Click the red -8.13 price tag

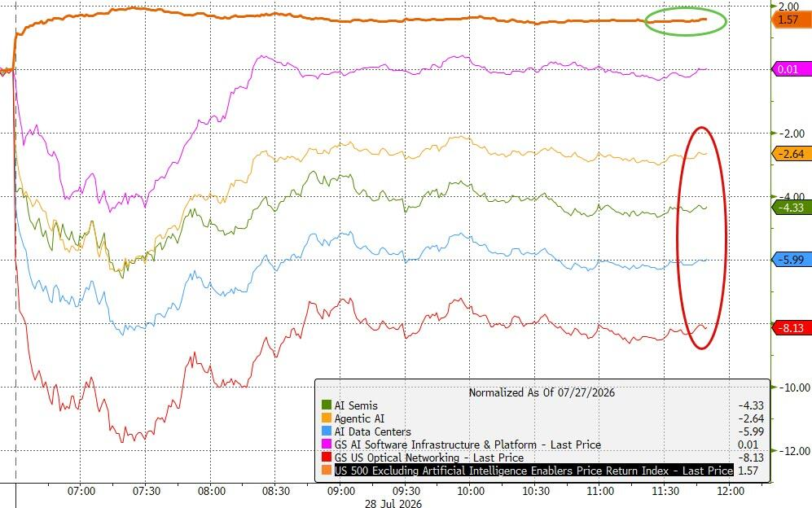792,328
